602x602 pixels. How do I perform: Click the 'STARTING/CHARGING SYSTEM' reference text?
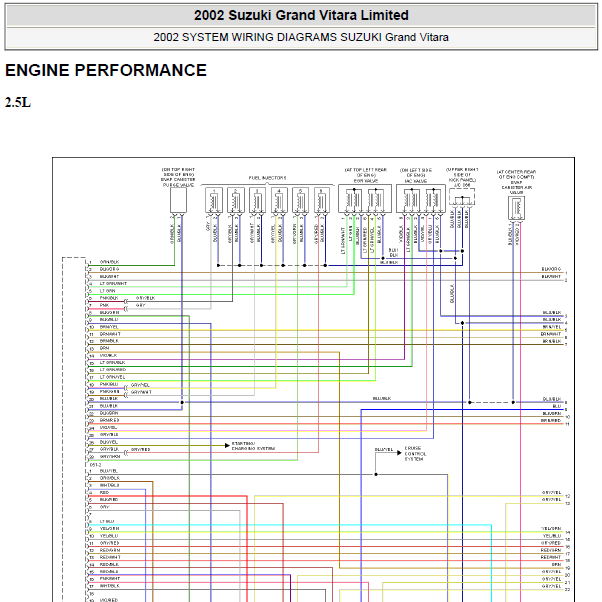(x=253, y=446)
